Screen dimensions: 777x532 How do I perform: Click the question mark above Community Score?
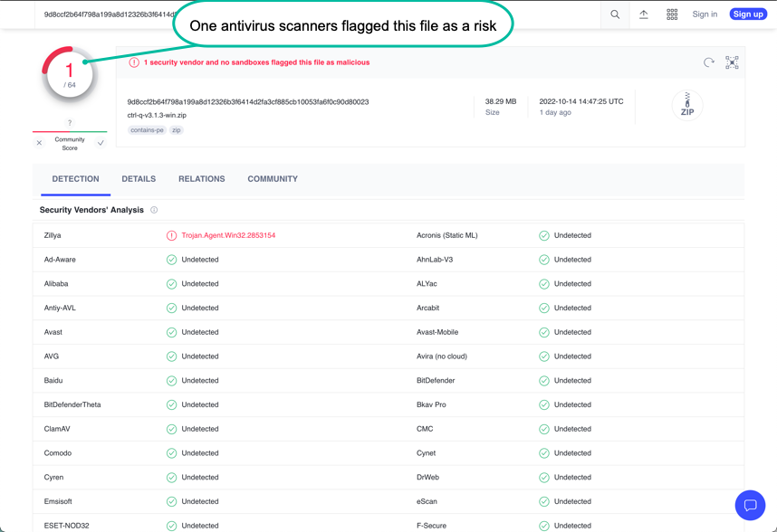click(x=69, y=122)
